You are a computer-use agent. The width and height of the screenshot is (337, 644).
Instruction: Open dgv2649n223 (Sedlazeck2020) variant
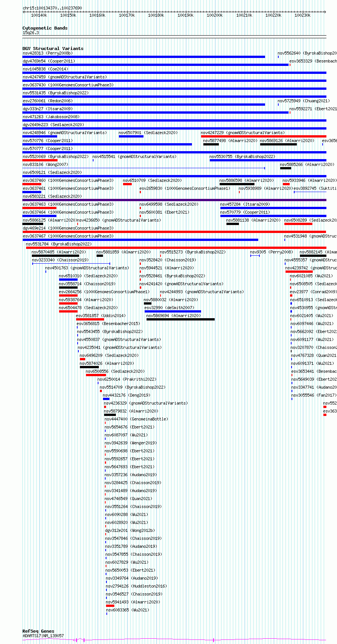point(53,125)
